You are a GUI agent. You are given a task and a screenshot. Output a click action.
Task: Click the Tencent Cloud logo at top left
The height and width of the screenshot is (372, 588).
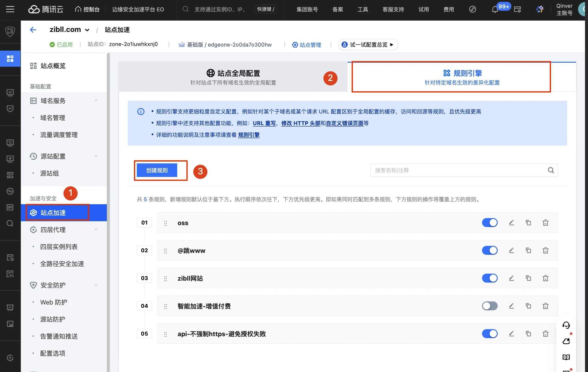coord(45,9)
